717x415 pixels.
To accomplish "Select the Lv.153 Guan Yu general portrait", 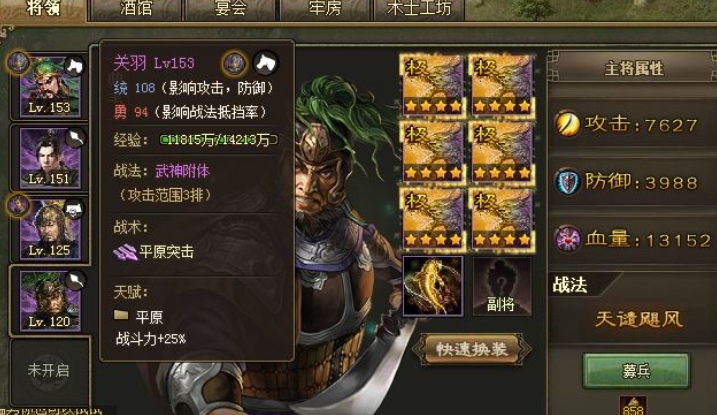I will click(49, 86).
